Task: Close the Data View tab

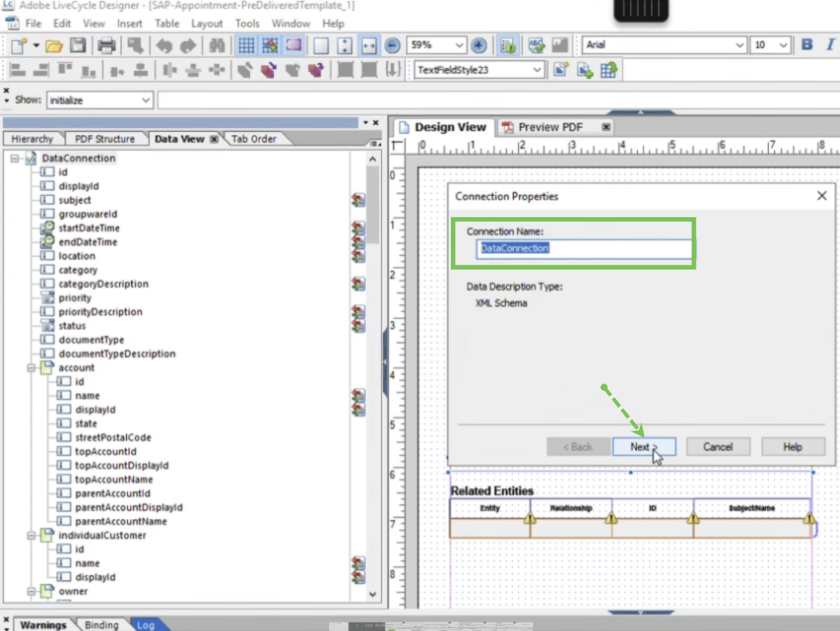Action: 215,139
